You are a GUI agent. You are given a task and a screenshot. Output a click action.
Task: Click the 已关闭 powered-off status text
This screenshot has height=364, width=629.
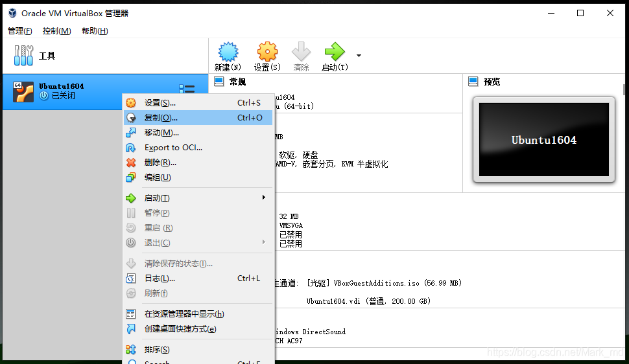[x=64, y=95]
